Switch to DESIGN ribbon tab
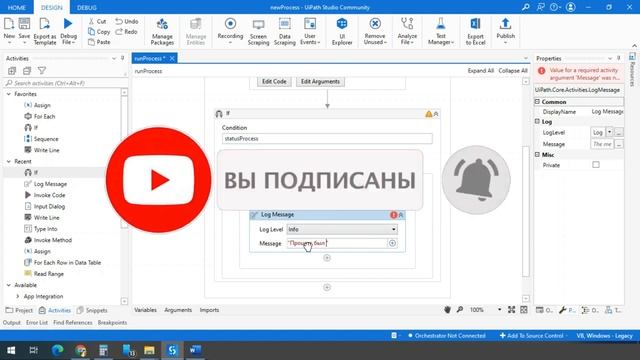Screen dimensions: 640x360 click(52, 7)
